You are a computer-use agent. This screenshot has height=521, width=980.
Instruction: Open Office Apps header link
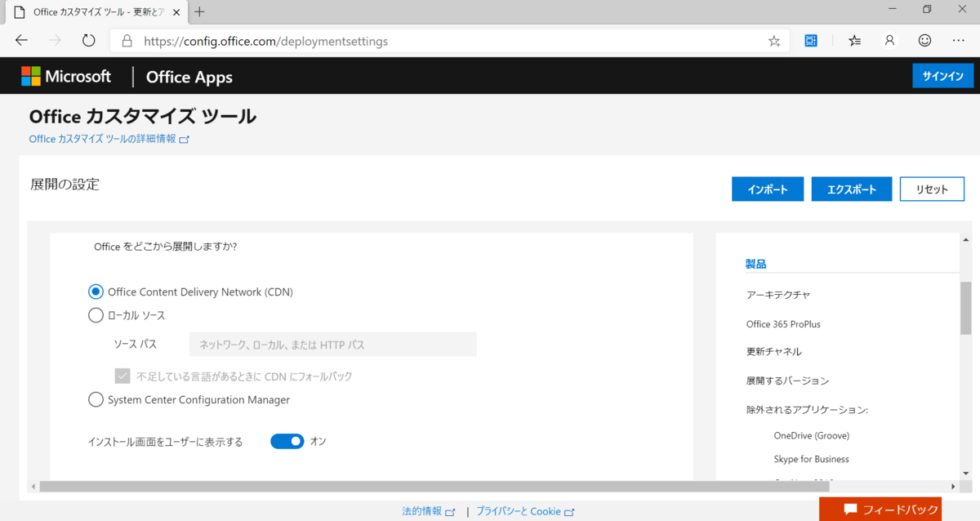(x=189, y=77)
